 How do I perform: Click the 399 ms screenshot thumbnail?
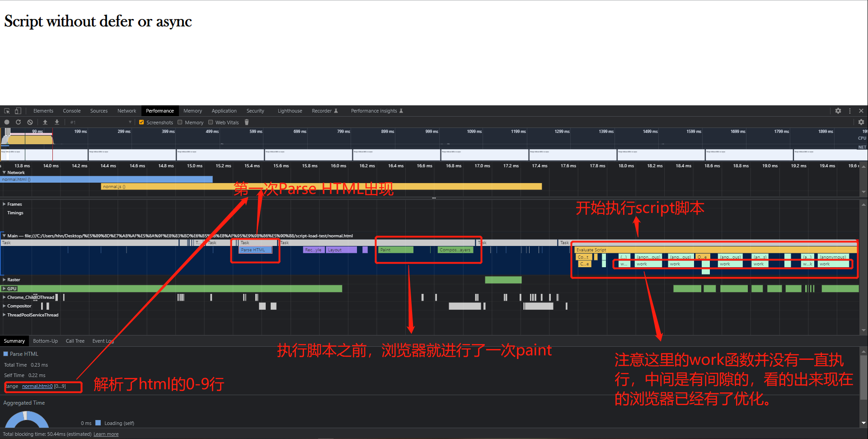tap(132, 155)
